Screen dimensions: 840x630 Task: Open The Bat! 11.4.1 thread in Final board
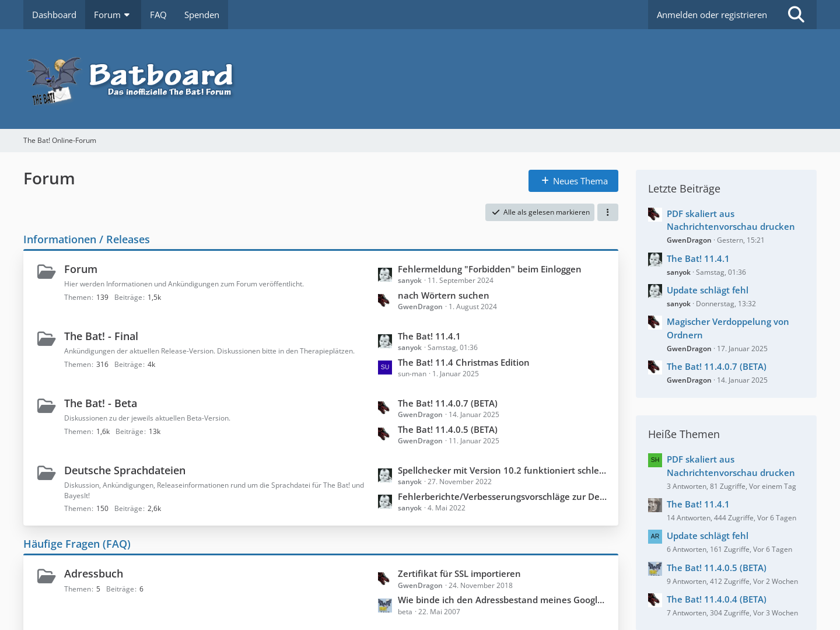click(x=429, y=336)
